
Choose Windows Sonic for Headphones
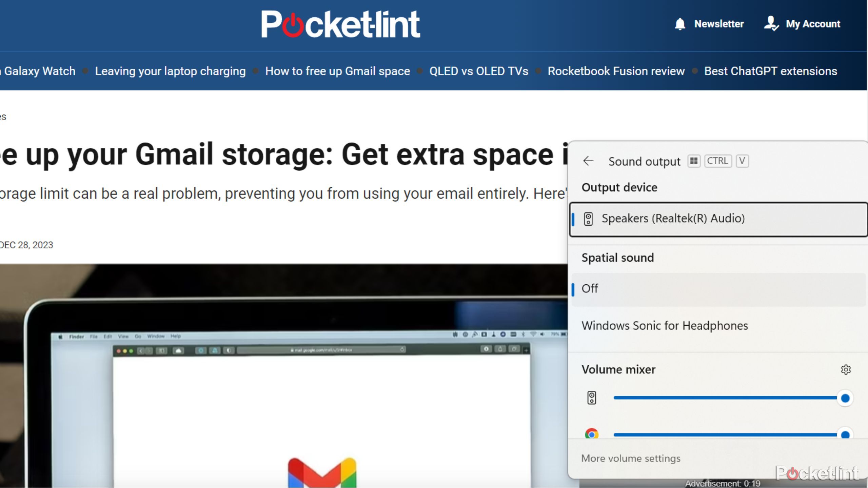tap(718, 326)
